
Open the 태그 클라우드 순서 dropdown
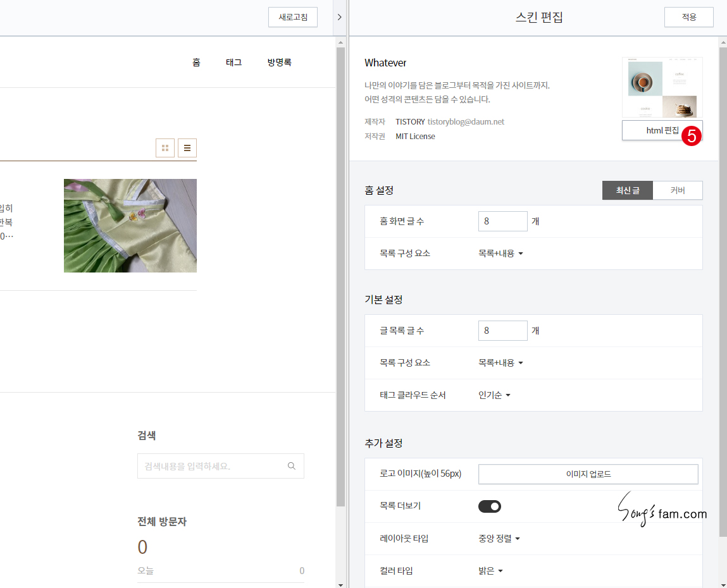(494, 395)
